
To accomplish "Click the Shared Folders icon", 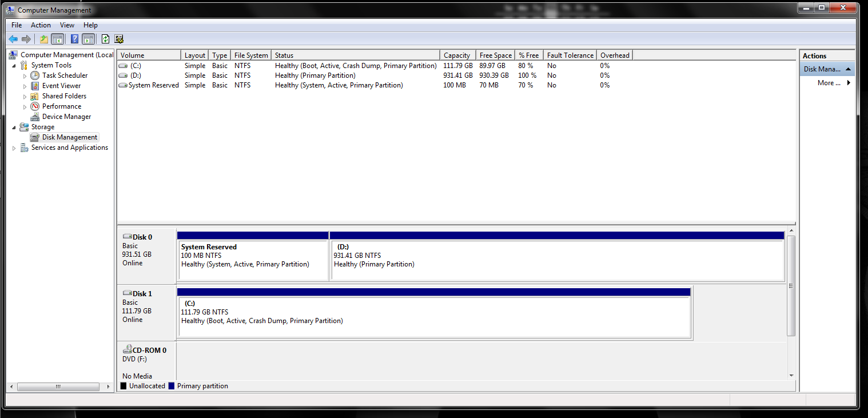I will point(35,96).
